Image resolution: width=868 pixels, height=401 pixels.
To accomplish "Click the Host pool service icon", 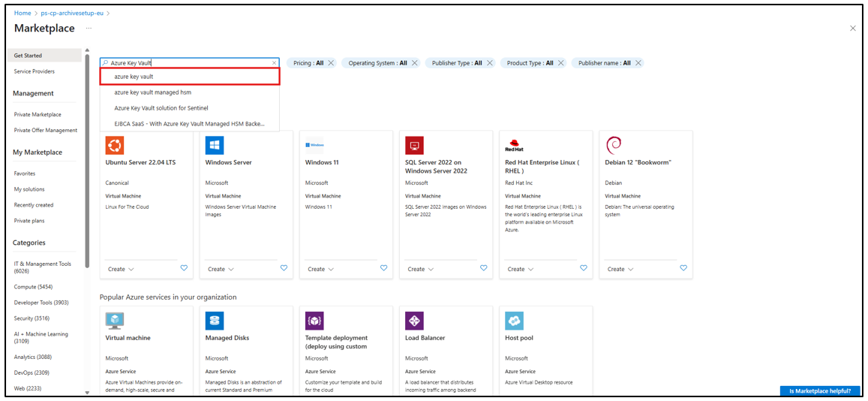I will click(514, 321).
